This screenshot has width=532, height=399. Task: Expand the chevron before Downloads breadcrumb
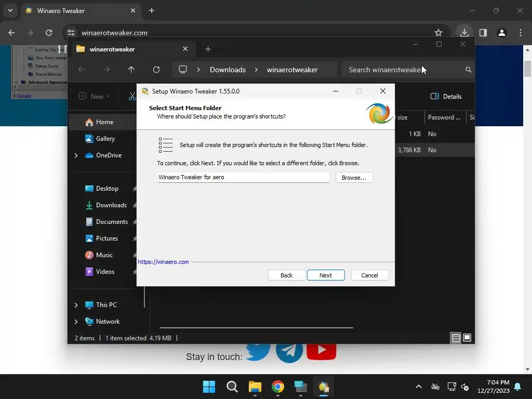click(198, 70)
